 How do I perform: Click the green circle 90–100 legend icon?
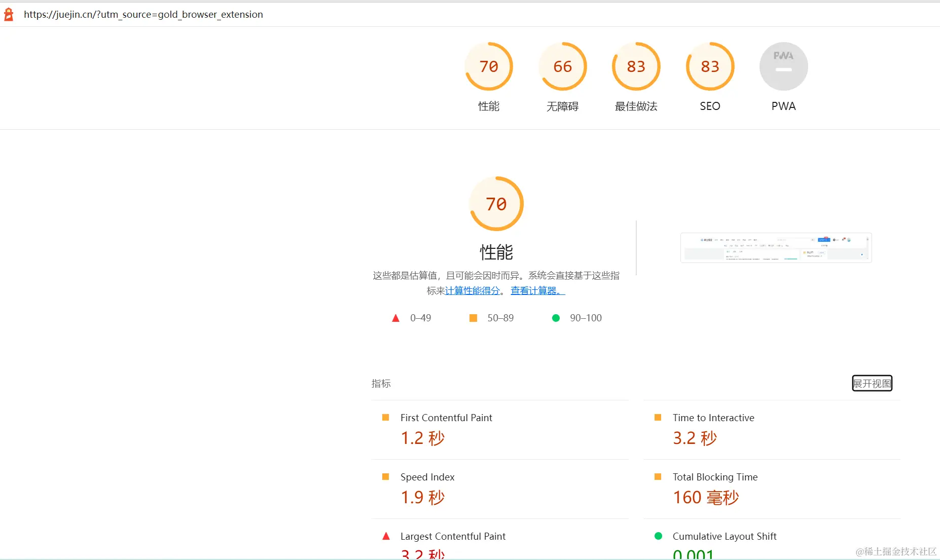[x=556, y=318]
